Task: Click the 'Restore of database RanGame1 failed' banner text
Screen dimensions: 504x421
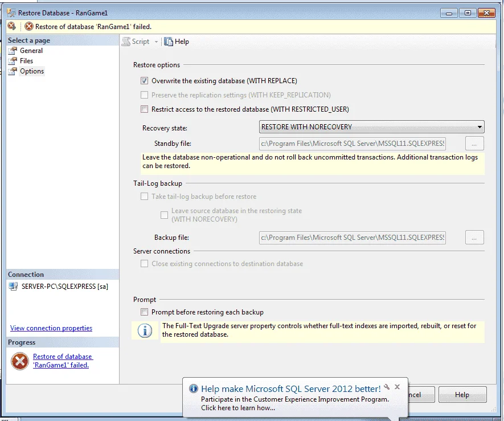Action: 93,27
